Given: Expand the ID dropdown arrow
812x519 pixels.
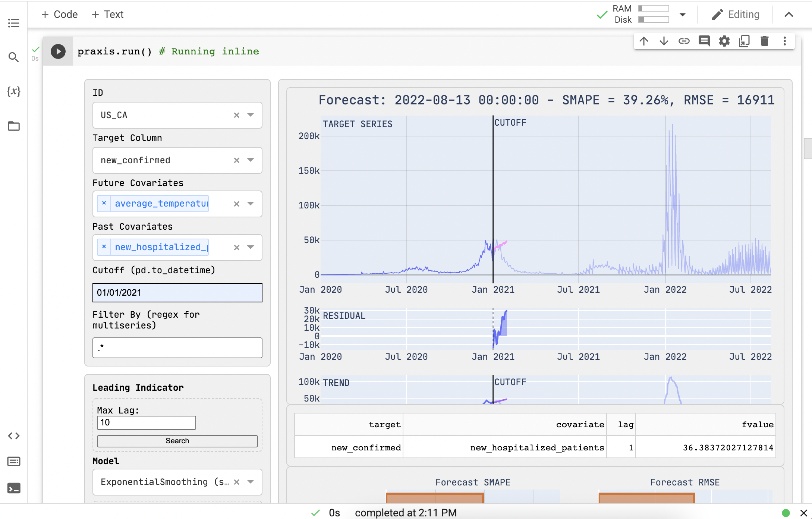Looking at the screenshot, I should point(251,115).
